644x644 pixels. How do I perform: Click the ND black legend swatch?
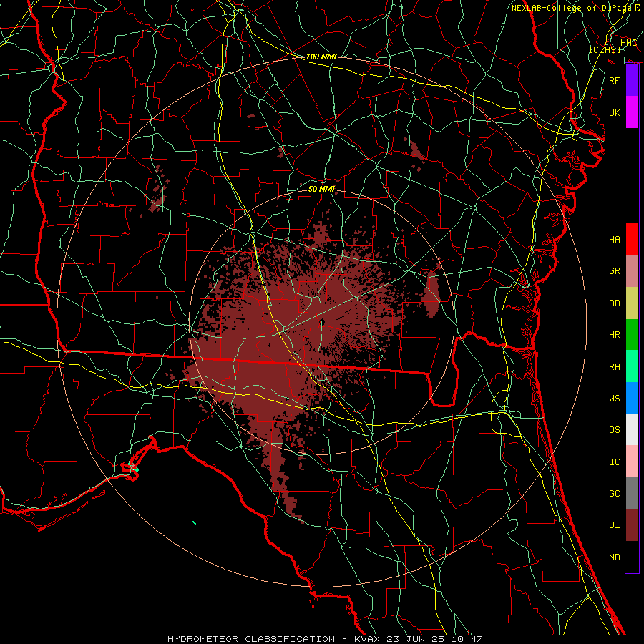click(x=632, y=557)
